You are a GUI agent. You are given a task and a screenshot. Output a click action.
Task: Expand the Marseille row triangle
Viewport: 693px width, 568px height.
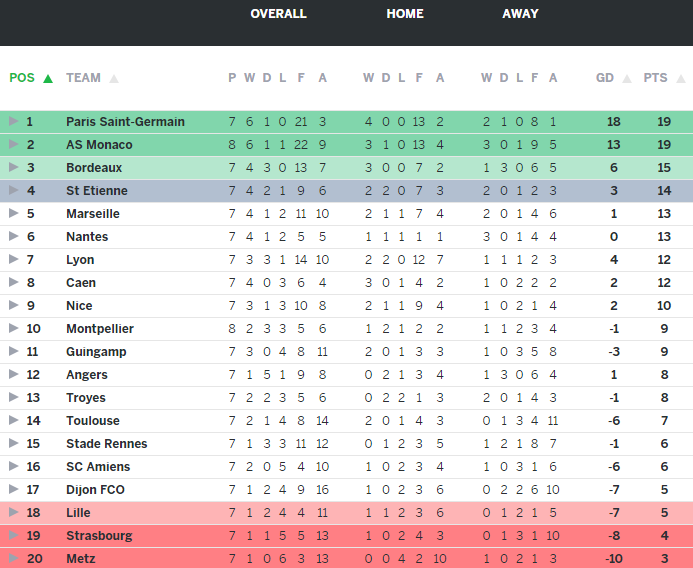(13, 214)
